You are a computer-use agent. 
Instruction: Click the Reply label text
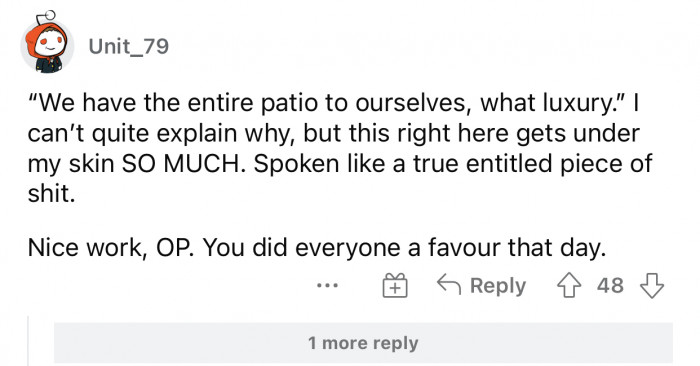click(x=498, y=286)
